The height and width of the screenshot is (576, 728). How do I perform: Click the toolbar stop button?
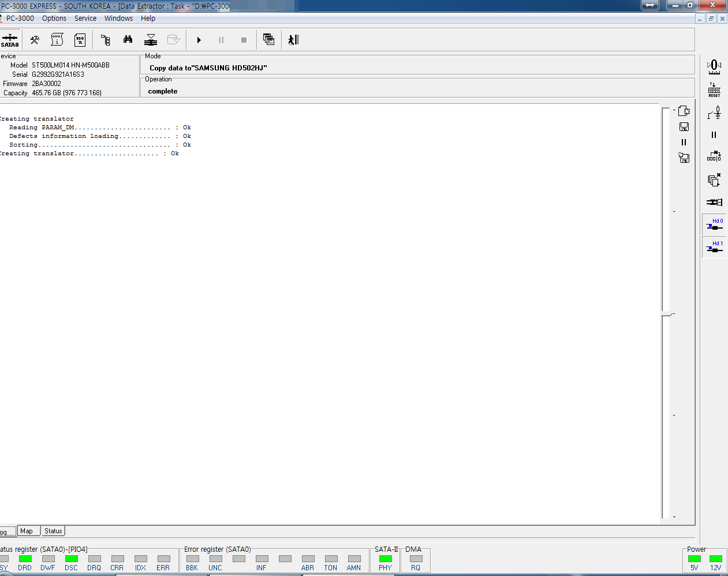pyautogui.click(x=244, y=40)
